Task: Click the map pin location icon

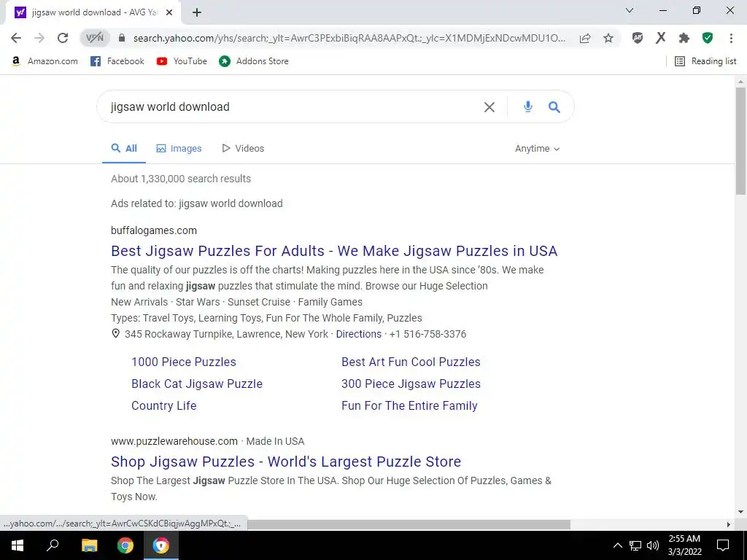Action: pos(115,334)
